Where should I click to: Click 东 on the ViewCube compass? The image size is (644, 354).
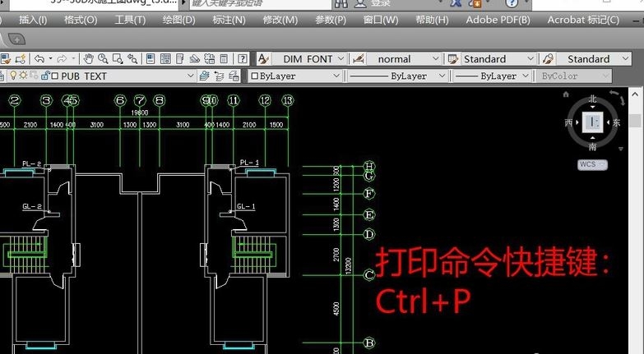[616, 122]
